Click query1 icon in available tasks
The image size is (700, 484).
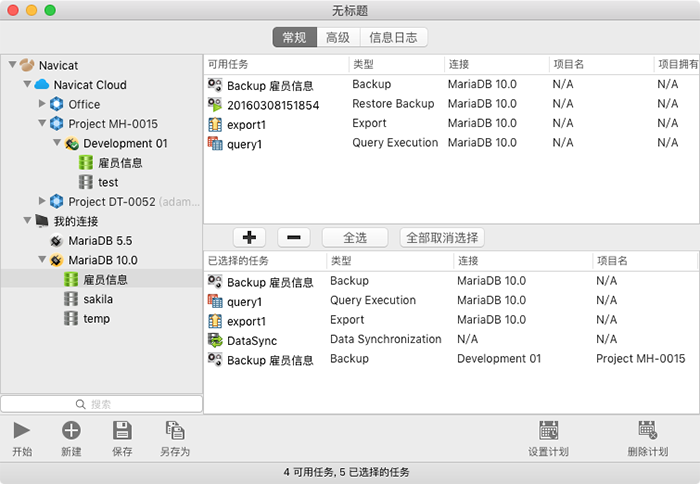click(x=215, y=144)
